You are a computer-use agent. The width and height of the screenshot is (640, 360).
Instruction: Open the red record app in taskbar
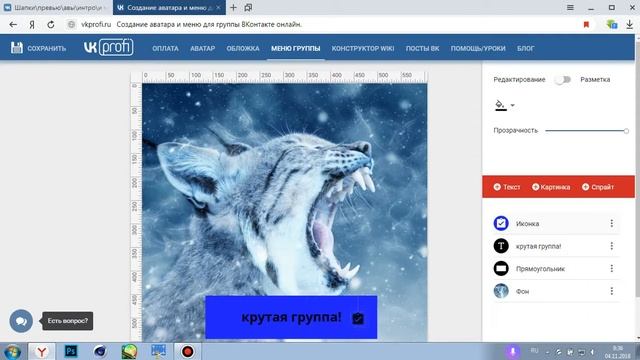click(187, 351)
